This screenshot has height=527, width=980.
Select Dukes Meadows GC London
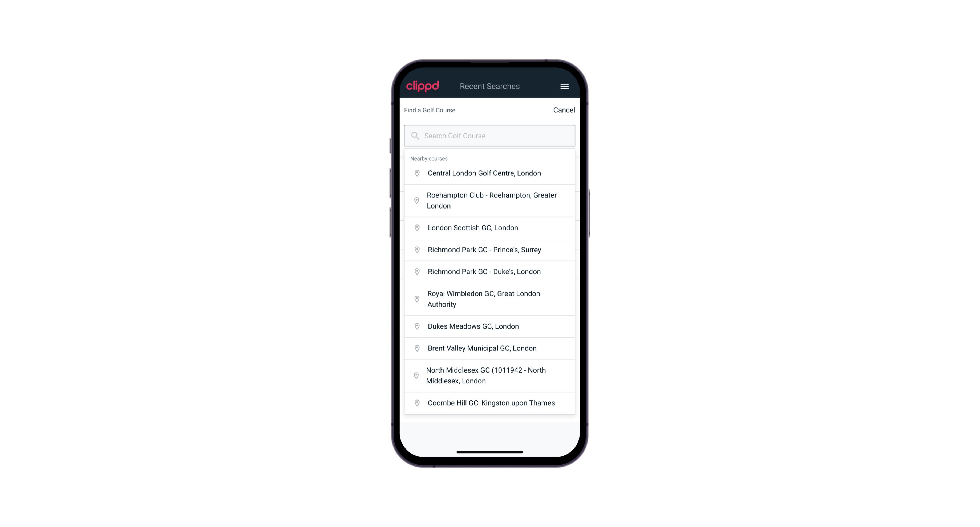[x=489, y=326]
